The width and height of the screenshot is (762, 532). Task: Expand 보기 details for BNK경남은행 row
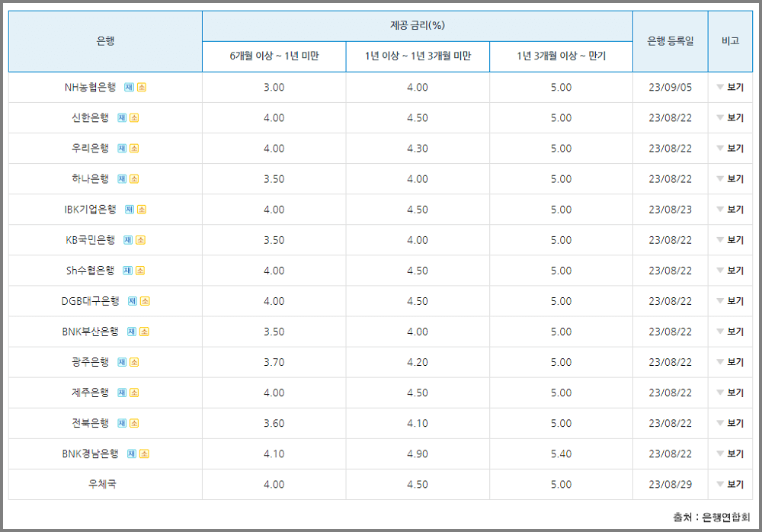pyautogui.click(x=730, y=453)
